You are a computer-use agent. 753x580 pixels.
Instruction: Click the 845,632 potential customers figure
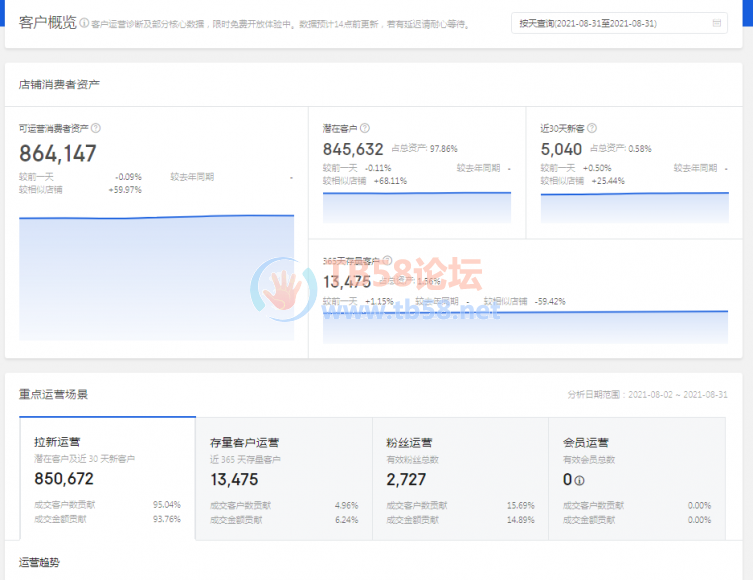354,150
